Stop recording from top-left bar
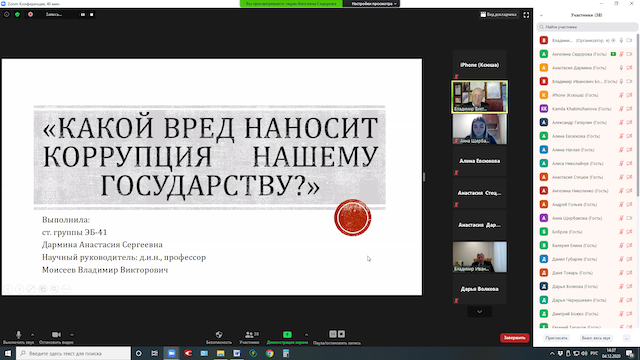The height and width of the screenshot is (360, 640). point(91,14)
